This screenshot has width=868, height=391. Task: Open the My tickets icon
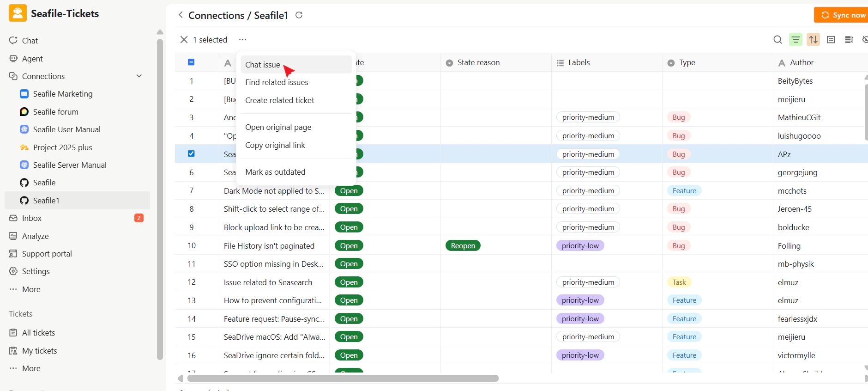click(13, 351)
